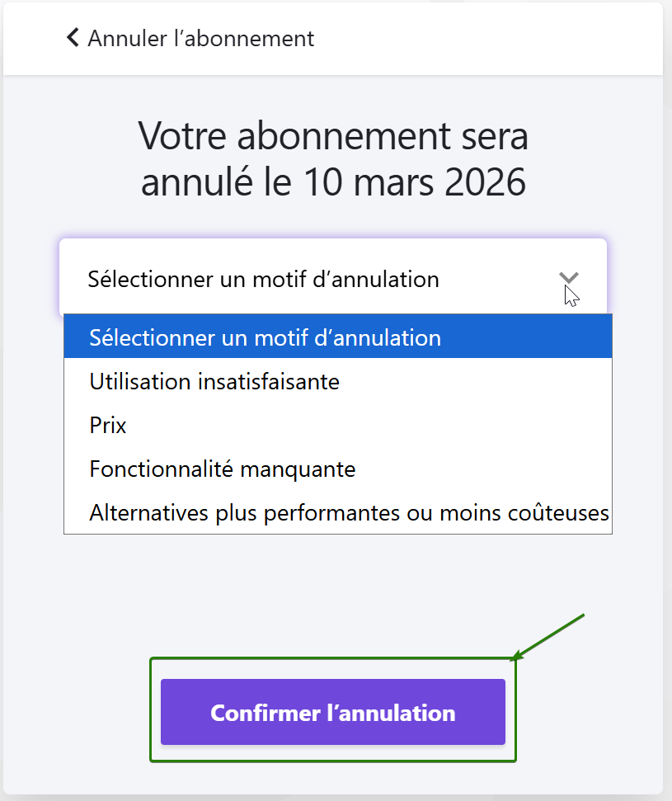672x801 pixels.
Task: Click the blue highlighted first dropdown option
Action: coord(337,337)
